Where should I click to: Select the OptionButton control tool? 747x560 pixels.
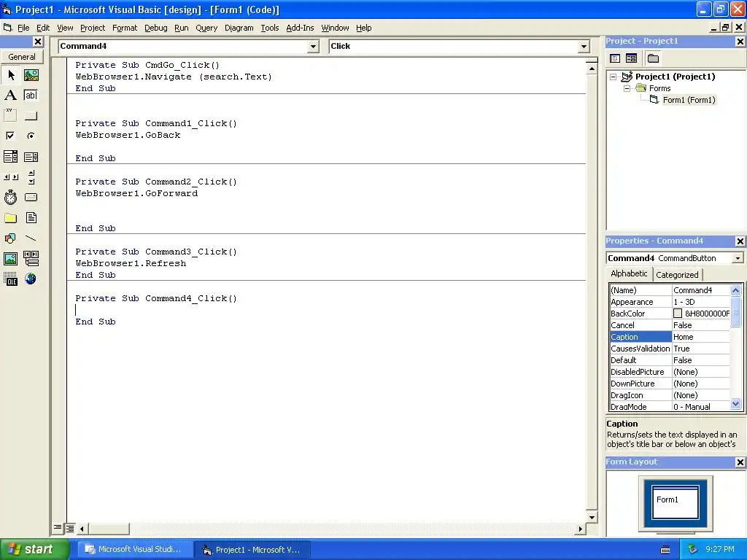[x=31, y=136]
